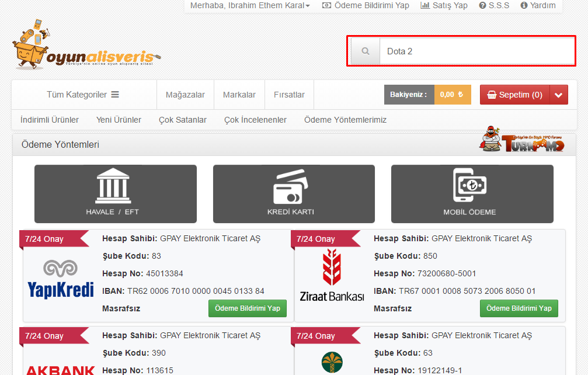The width and height of the screenshot is (588, 375).
Task: Click Ödeme Bildirimi Yap in top bar
Action: (x=366, y=6)
